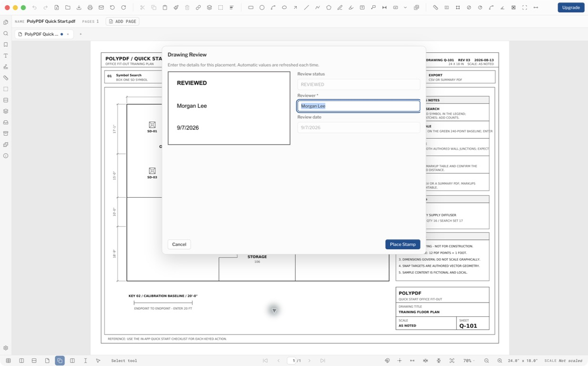This screenshot has width=588, height=366.
Task: Select the Arc markup tool
Action: [273, 8]
